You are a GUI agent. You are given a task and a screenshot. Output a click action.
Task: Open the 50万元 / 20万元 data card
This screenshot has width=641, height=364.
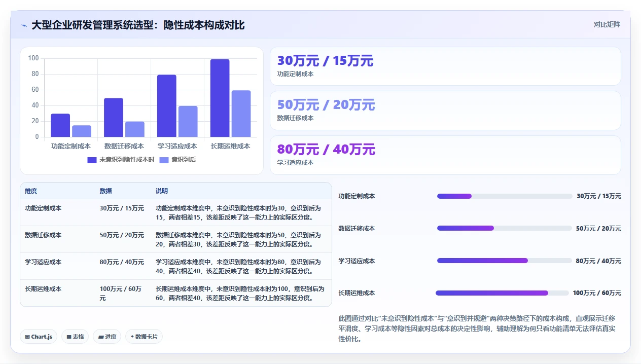point(445,111)
